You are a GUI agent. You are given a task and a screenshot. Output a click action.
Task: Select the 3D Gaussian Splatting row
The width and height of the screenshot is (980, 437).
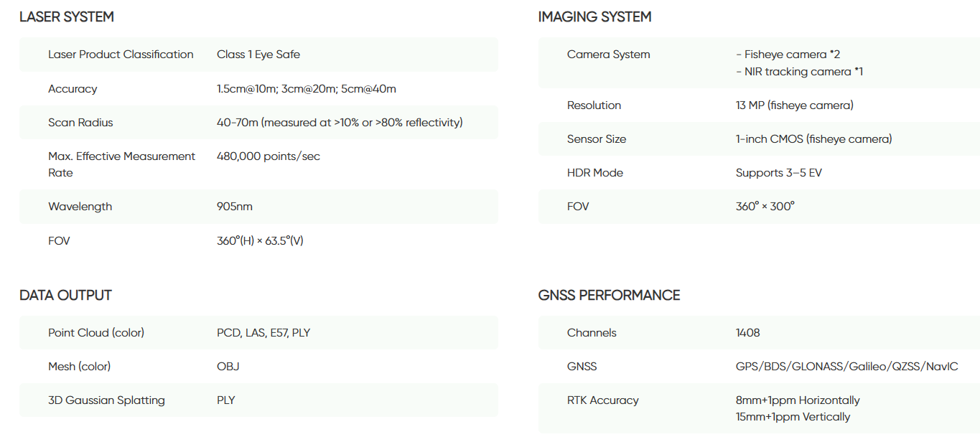click(x=258, y=400)
